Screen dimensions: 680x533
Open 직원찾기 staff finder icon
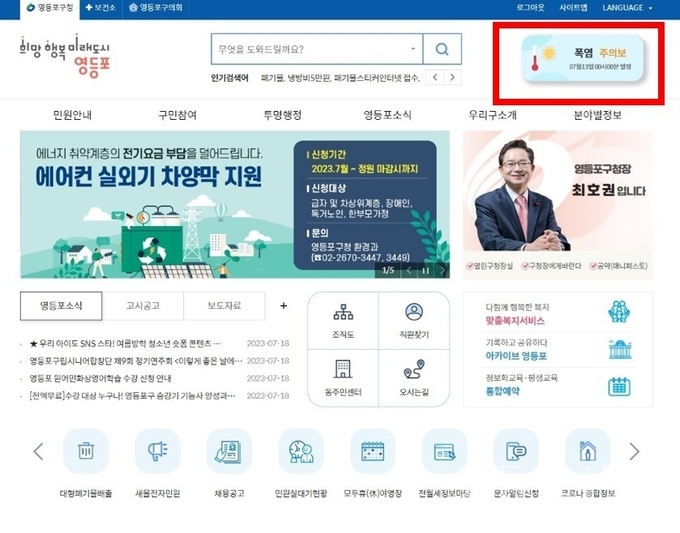[414, 321]
